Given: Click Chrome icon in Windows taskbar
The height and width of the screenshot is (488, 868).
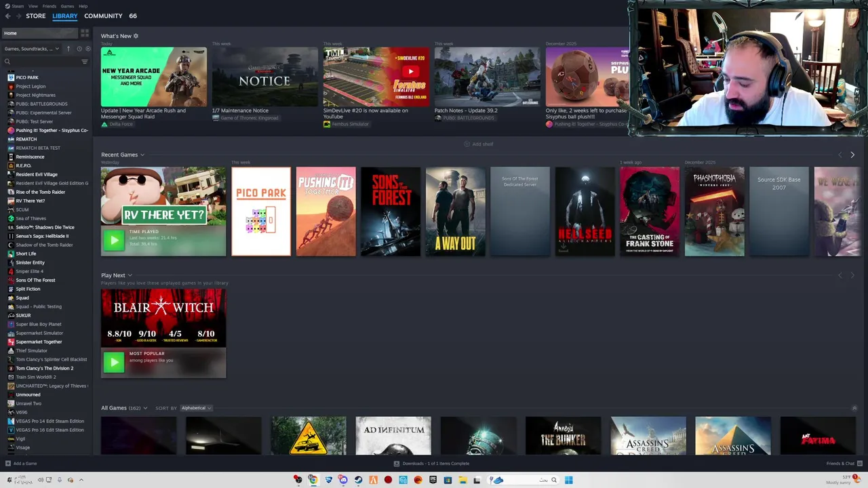Looking at the screenshot, I should click(x=313, y=480).
